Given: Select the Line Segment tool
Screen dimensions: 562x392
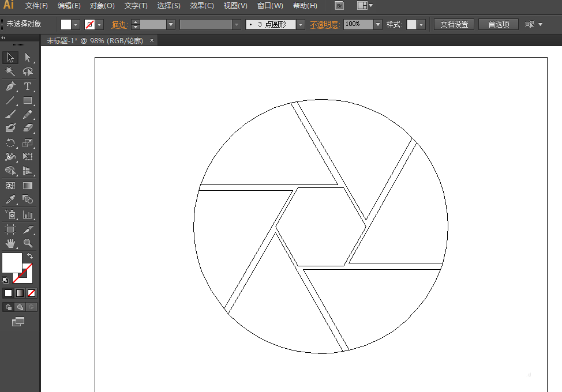Looking at the screenshot, I should coord(10,100).
